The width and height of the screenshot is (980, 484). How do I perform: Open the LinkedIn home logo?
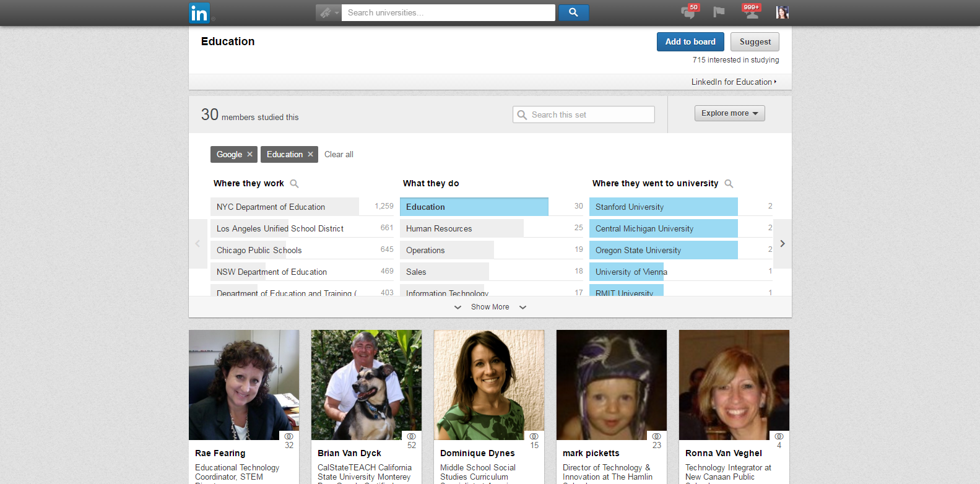pyautogui.click(x=199, y=12)
